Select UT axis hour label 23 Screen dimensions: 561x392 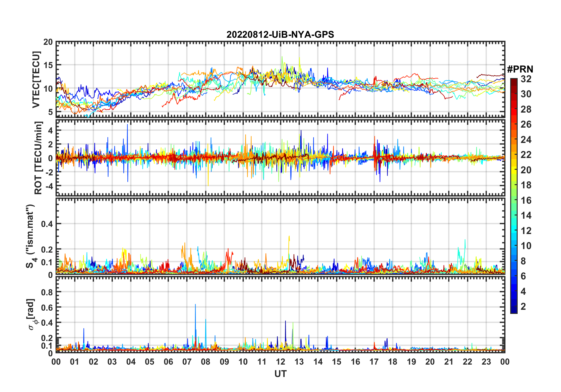pyautogui.click(x=486, y=362)
